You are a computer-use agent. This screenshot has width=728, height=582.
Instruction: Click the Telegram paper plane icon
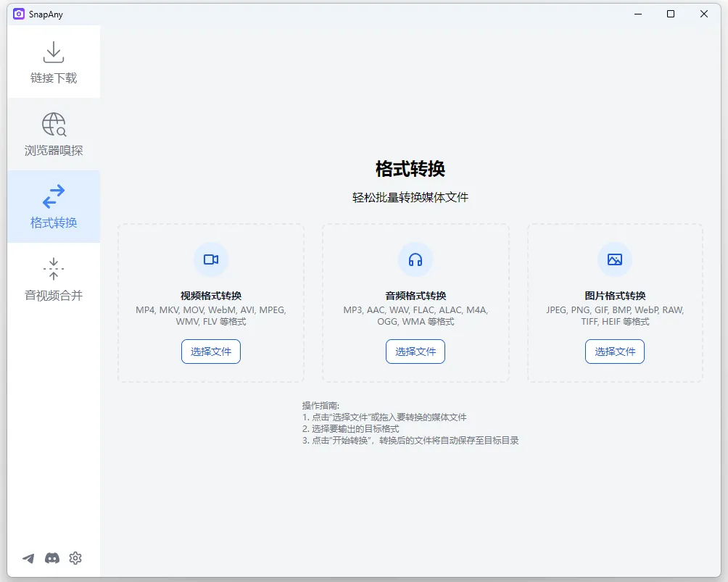[x=28, y=558]
